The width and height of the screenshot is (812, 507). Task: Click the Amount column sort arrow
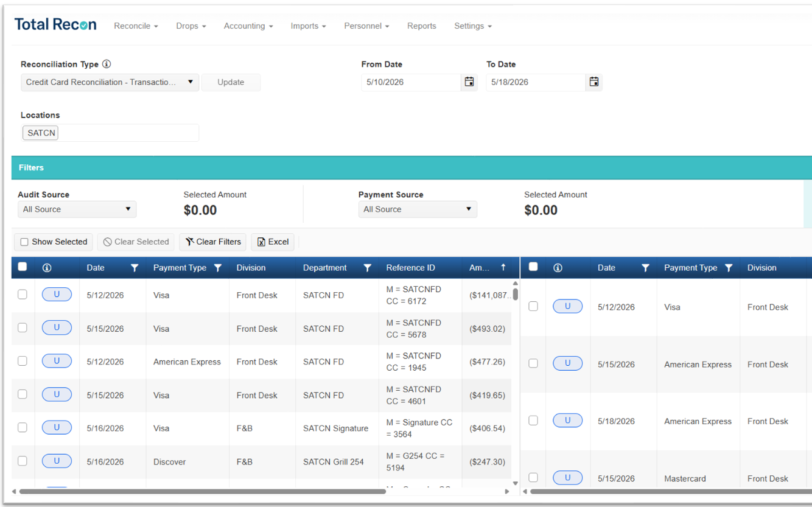tap(503, 268)
